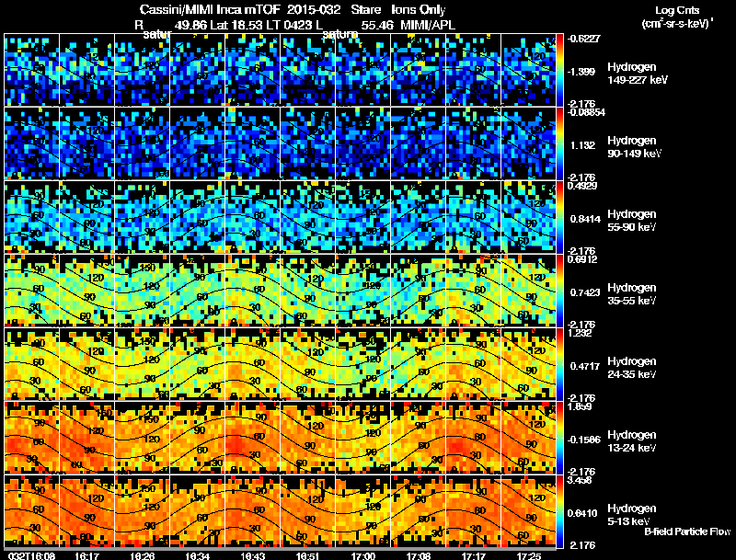Click the '(cm²-sr-s-keV)' units label
This screenshot has width=736, height=560.
(x=677, y=24)
